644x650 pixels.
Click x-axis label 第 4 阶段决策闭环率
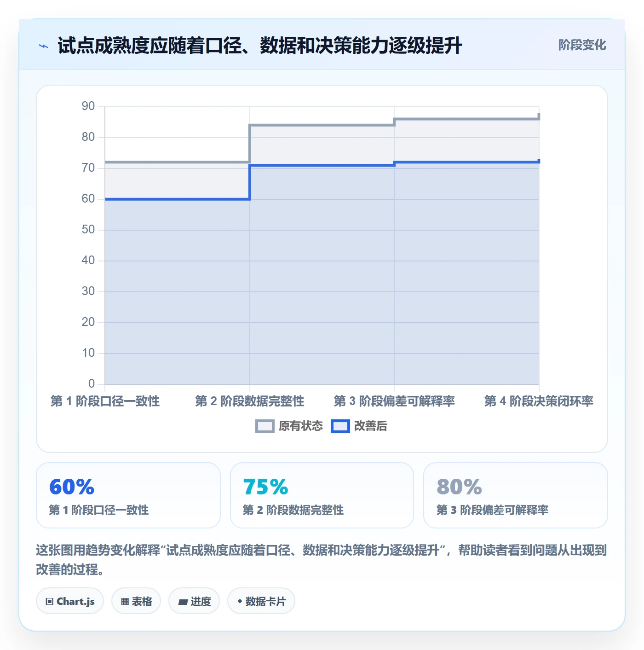(539, 401)
